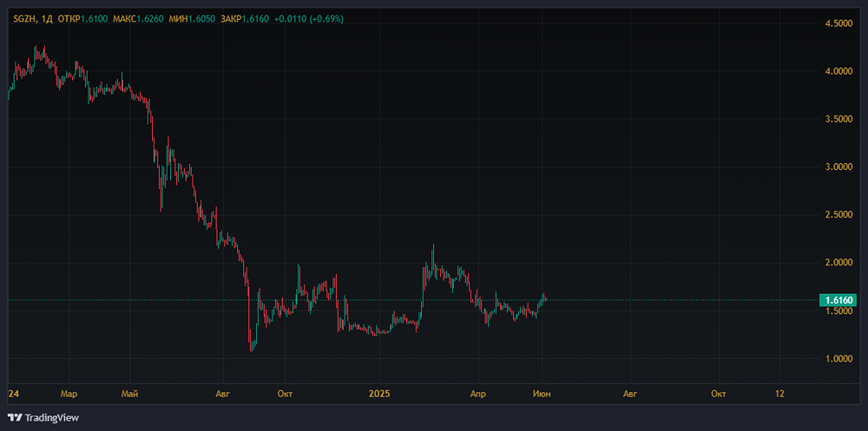The height and width of the screenshot is (431, 868).
Task: Click the Авг label right of Июн
Action: coord(630,394)
